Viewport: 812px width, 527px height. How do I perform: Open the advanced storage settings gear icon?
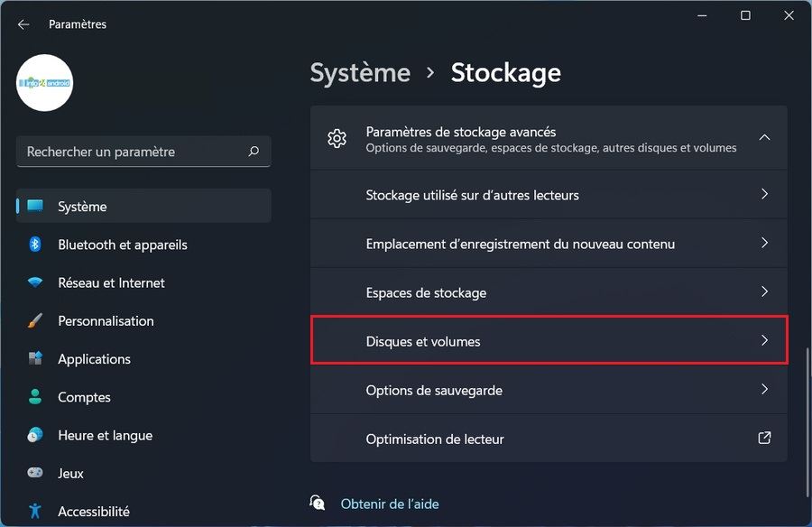[x=337, y=137]
